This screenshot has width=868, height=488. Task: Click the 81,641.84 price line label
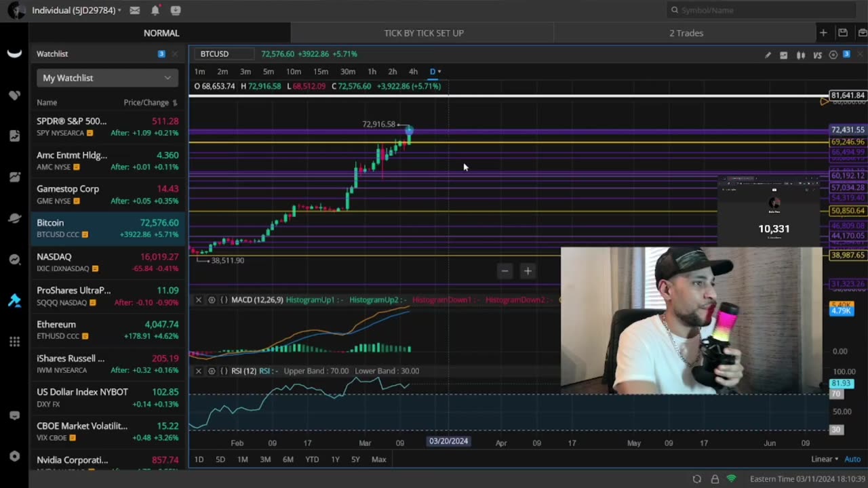point(848,96)
